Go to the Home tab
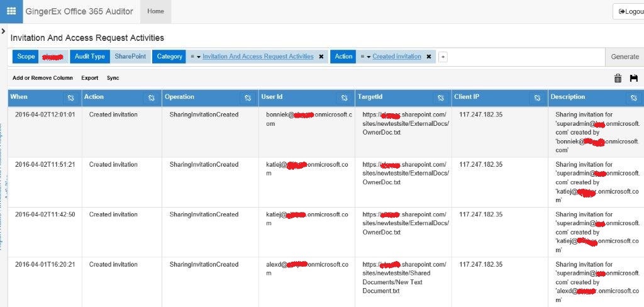The width and height of the screenshot is (644, 307). [155, 11]
